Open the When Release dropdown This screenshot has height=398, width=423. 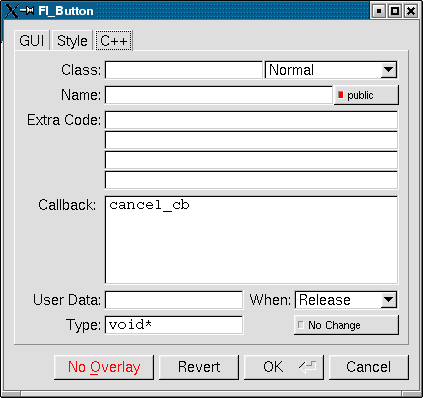[x=346, y=300]
